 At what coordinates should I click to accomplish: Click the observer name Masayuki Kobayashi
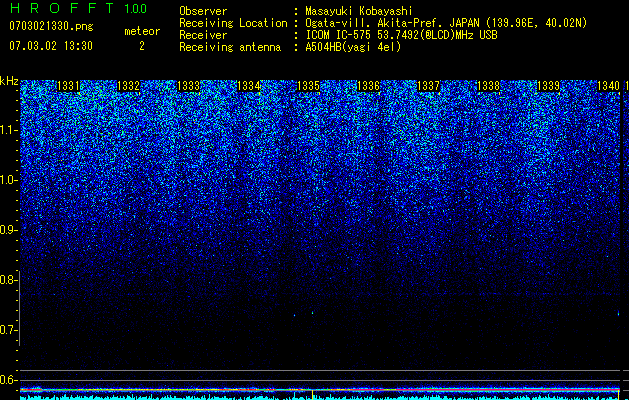pos(359,11)
